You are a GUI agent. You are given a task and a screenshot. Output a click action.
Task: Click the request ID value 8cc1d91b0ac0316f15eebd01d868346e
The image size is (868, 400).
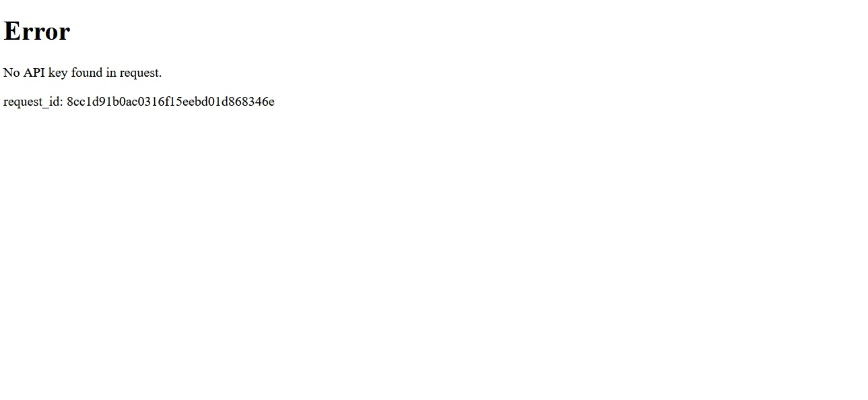click(x=170, y=102)
